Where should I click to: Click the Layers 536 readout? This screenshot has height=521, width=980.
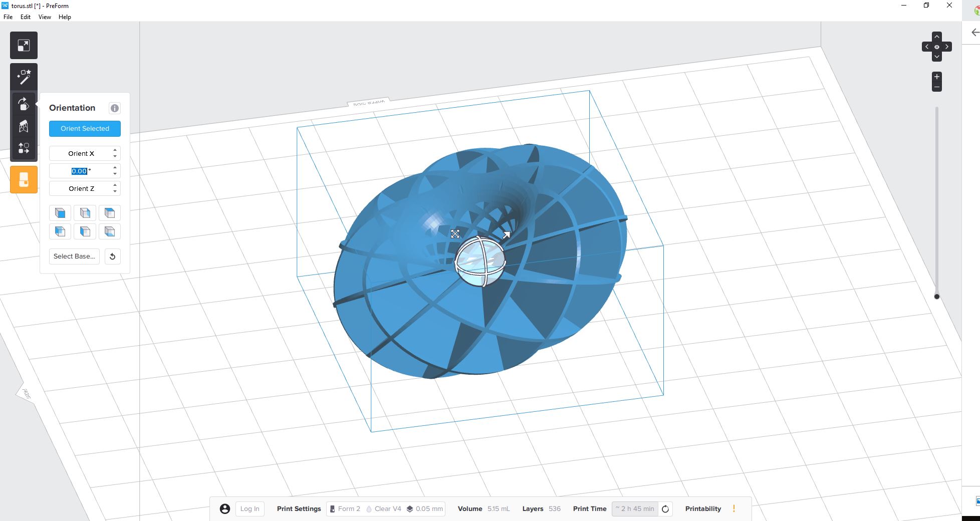(x=541, y=509)
